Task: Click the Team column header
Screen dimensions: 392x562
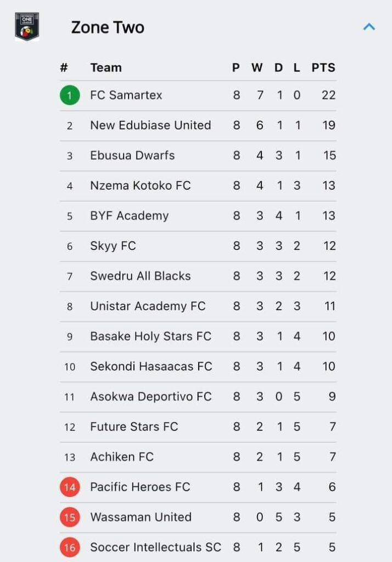Action: [106, 68]
